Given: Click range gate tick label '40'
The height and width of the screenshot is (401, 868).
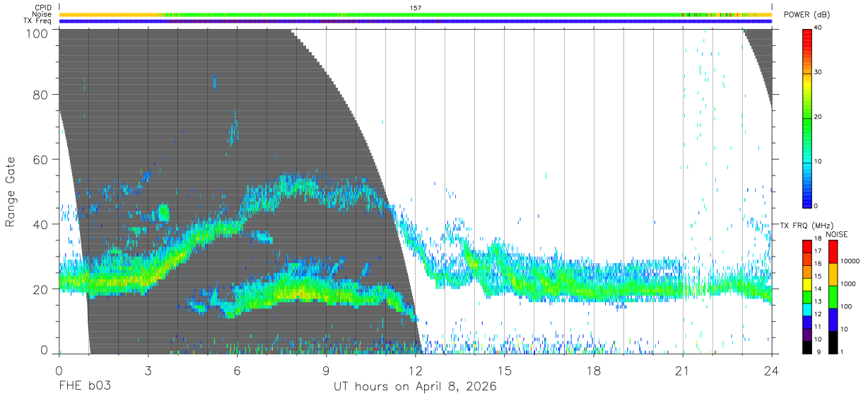Looking at the screenshot, I should click(x=42, y=224).
